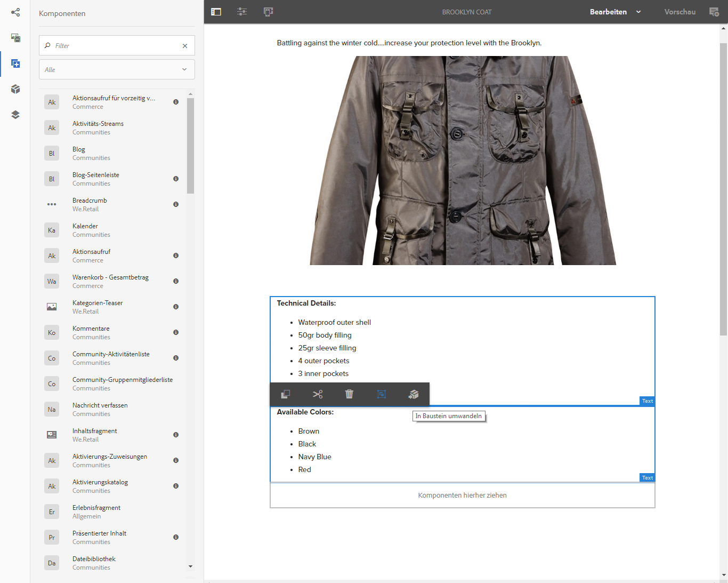Image resolution: width=728 pixels, height=583 pixels.
Task: Open the emulator device icon
Action: click(268, 12)
